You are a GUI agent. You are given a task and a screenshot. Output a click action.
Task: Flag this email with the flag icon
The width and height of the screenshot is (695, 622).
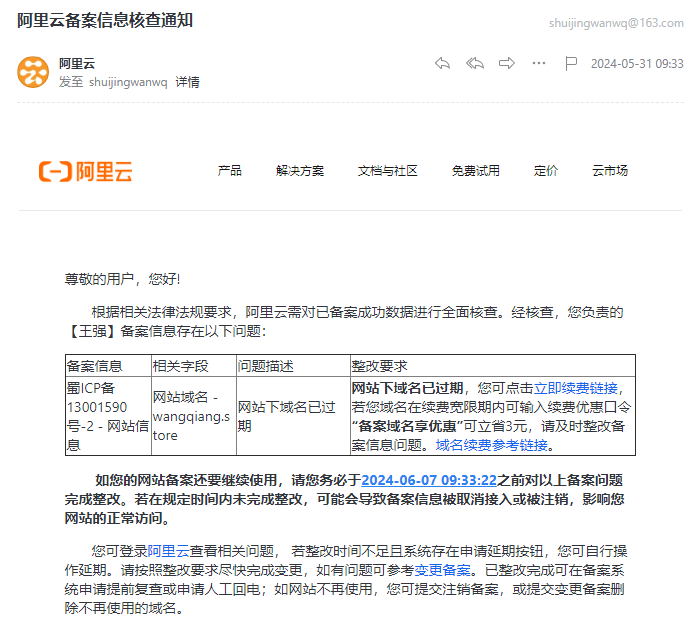[x=571, y=63]
